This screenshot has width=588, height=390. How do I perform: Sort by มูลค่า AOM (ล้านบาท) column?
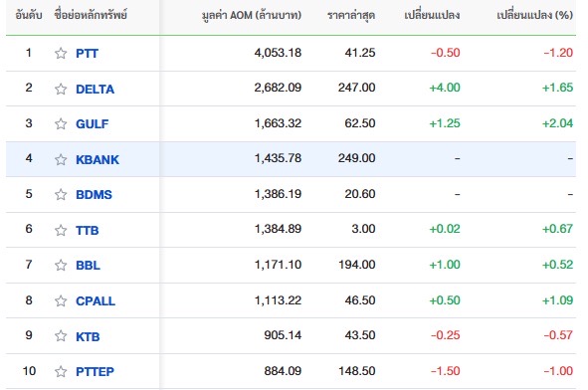pos(252,15)
